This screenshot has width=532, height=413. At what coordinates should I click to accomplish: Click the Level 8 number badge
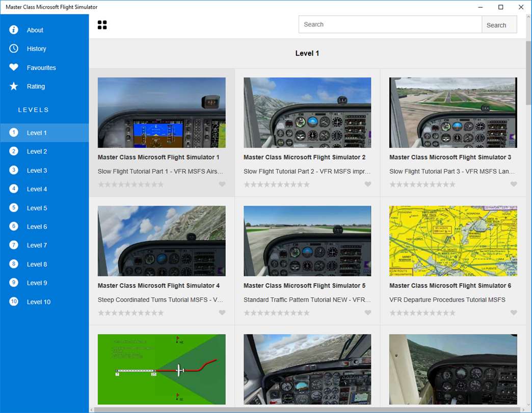coord(14,264)
